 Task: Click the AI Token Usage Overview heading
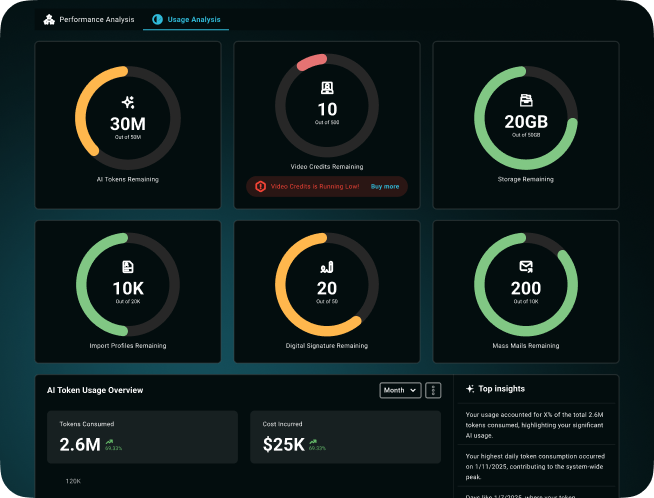tap(95, 390)
